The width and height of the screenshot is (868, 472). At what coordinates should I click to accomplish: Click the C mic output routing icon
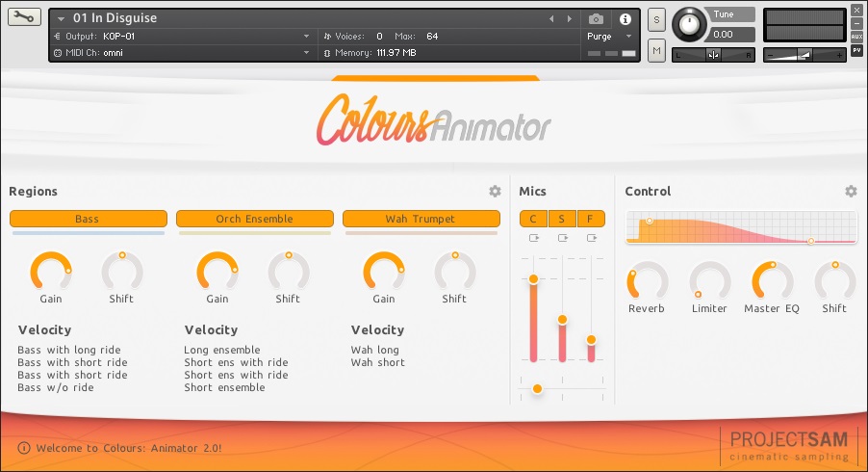coord(534,238)
